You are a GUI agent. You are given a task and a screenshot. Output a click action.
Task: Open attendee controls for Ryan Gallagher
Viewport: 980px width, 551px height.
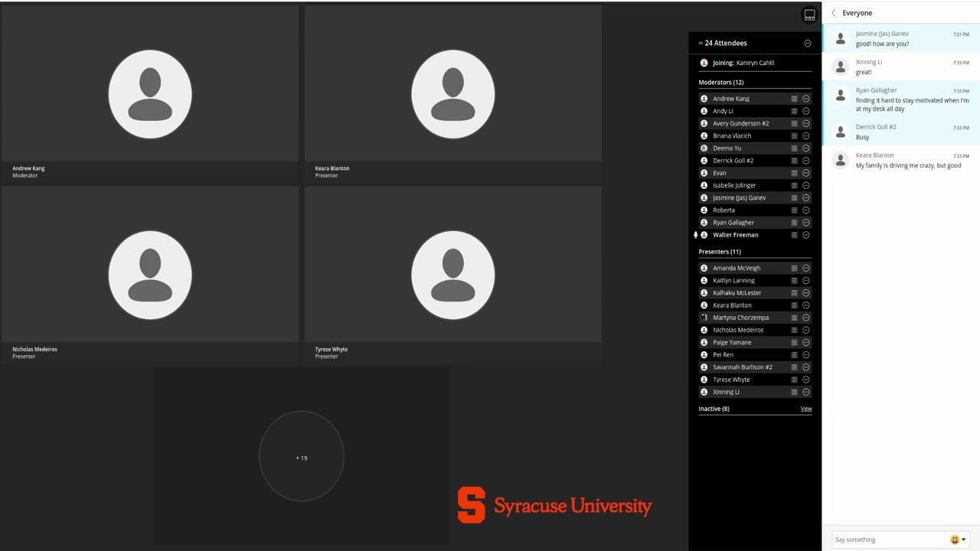(806, 223)
